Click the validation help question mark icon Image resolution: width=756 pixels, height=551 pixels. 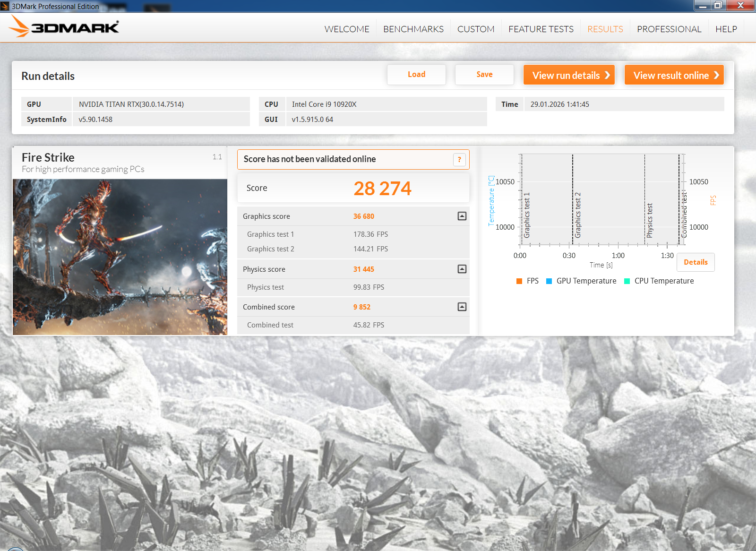(459, 160)
